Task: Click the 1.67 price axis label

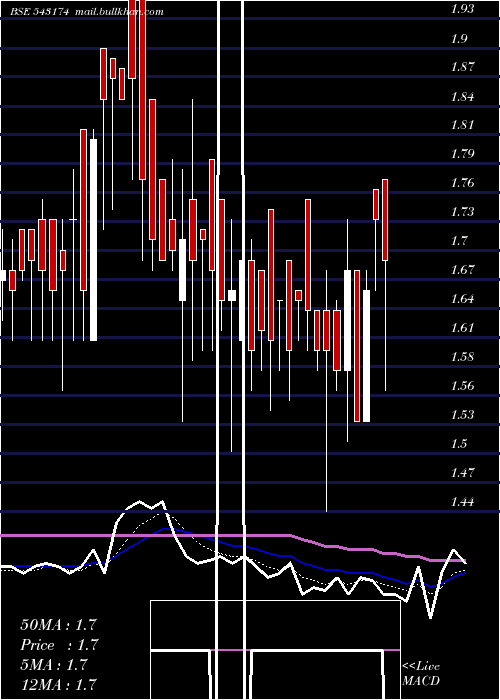Action: point(463,270)
